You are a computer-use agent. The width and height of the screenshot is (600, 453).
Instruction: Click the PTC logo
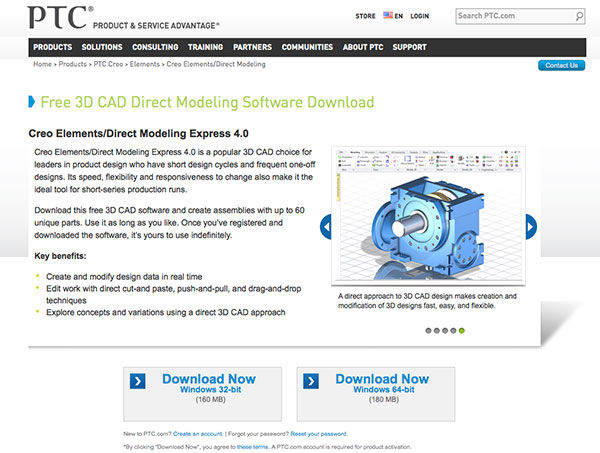(60, 18)
